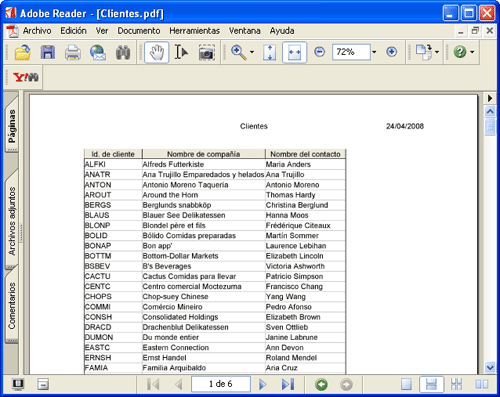The height and width of the screenshot is (397, 500).
Task: Select the Hand tool
Action: (x=156, y=52)
